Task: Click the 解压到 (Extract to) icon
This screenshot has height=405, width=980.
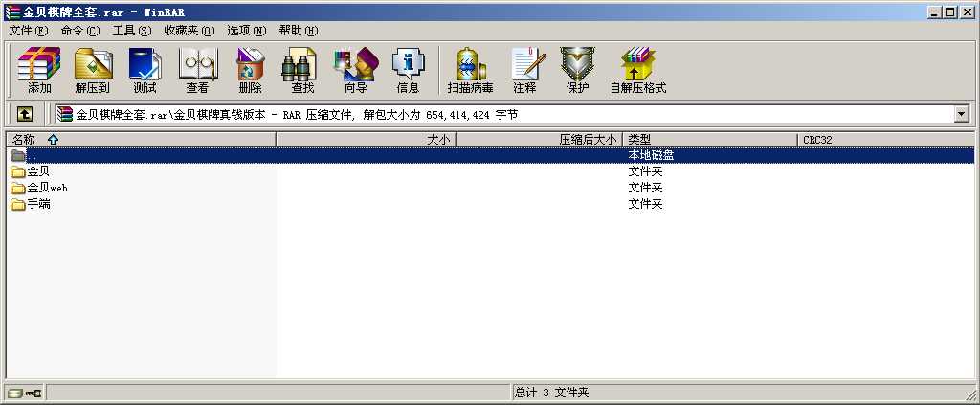Action: [93, 70]
